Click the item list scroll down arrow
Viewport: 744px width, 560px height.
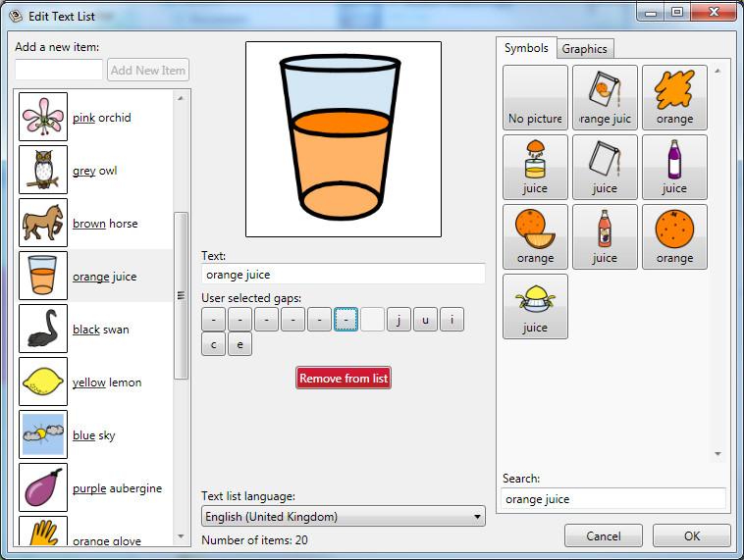(181, 536)
